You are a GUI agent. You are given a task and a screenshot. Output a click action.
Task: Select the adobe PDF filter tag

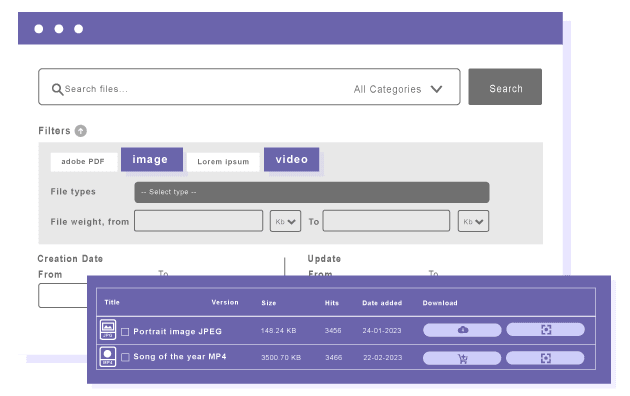point(84,162)
